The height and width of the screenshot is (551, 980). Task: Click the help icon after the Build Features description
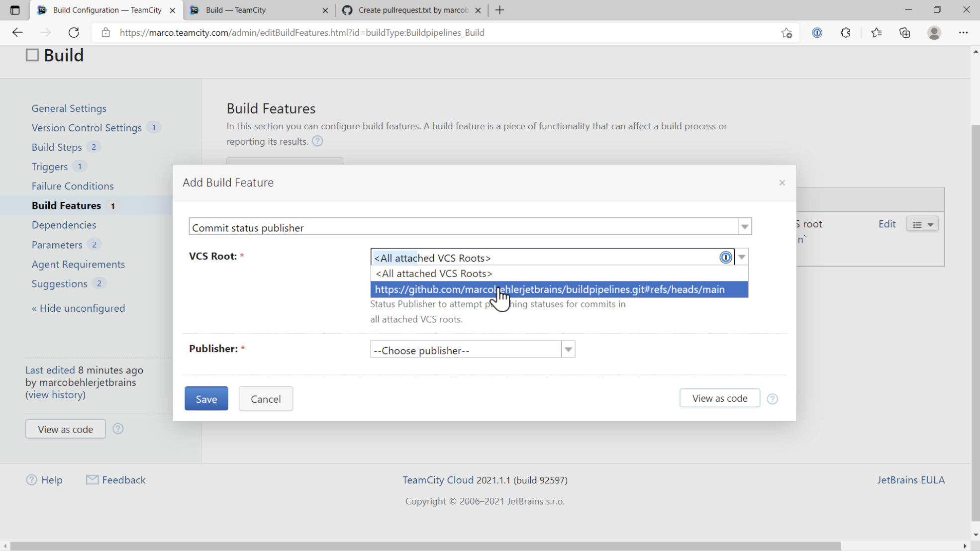(317, 141)
